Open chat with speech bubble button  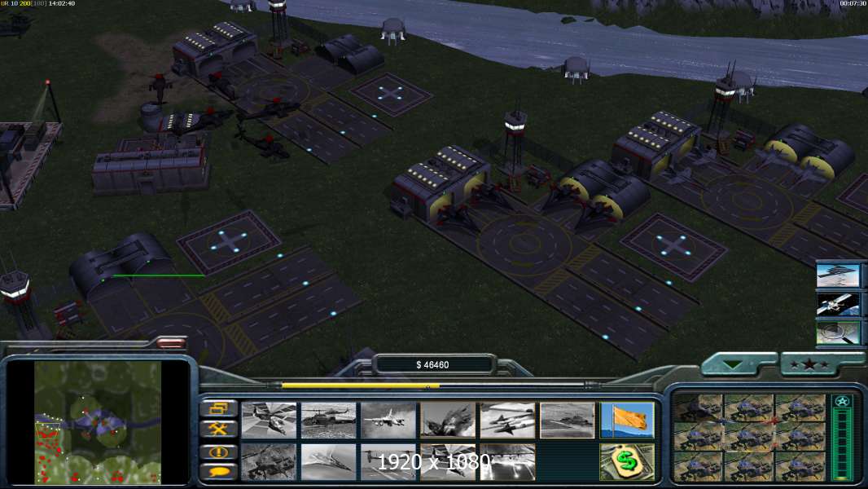tap(219, 472)
